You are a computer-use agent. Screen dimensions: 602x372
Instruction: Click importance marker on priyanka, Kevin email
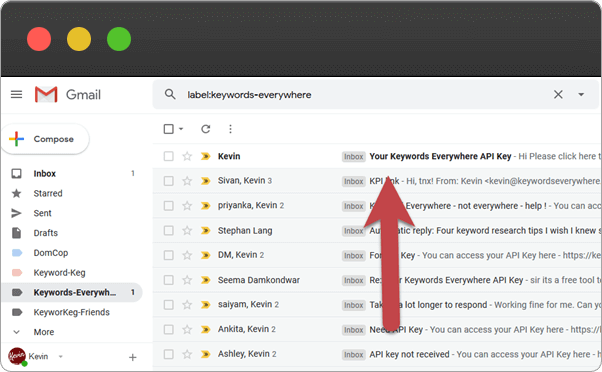click(x=205, y=206)
